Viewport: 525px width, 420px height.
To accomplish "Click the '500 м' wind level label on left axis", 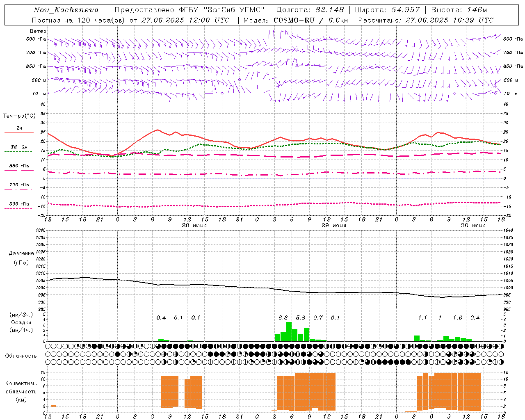I will coord(39,80).
